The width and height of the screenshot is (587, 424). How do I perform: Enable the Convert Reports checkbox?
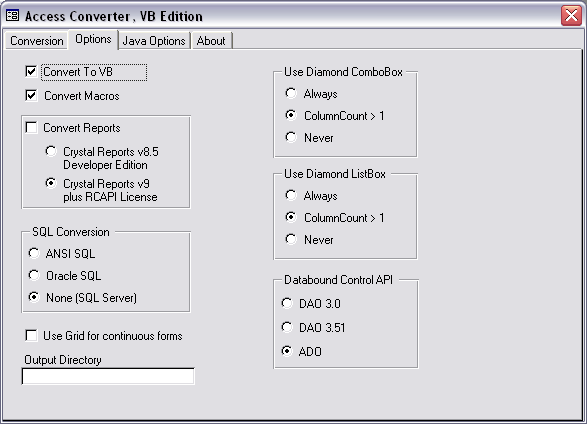[x=31, y=128]
